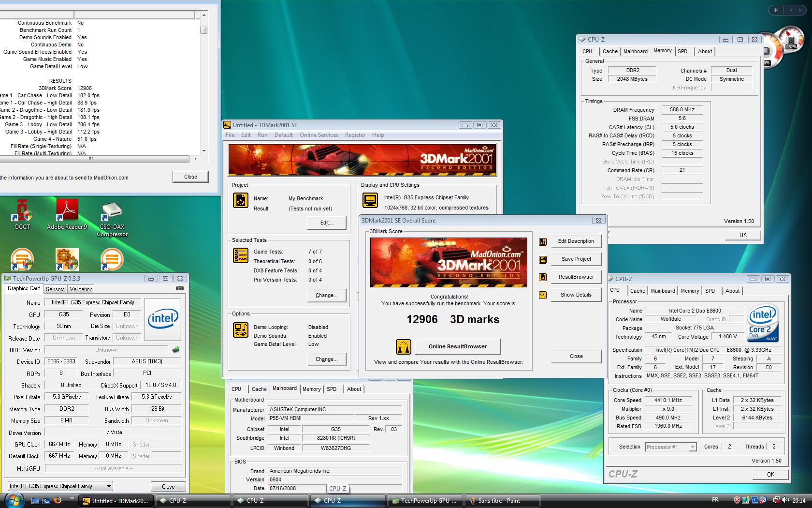812x508 pixels.
Task: Open CSO-DAX Compressor desktop shortcut
Action: coord(112,218)
